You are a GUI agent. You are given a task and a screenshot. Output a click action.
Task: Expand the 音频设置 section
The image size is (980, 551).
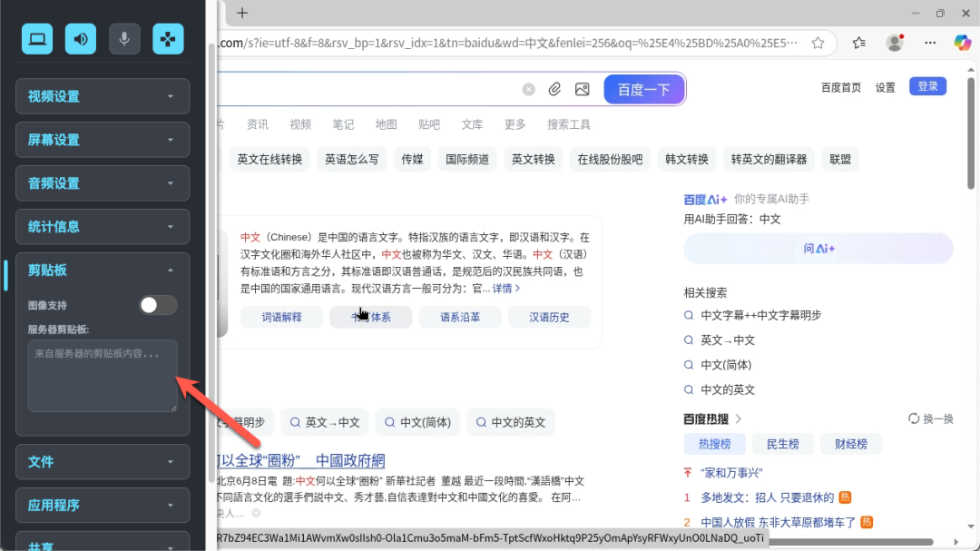pyautogui.click(x=103, y=183)
